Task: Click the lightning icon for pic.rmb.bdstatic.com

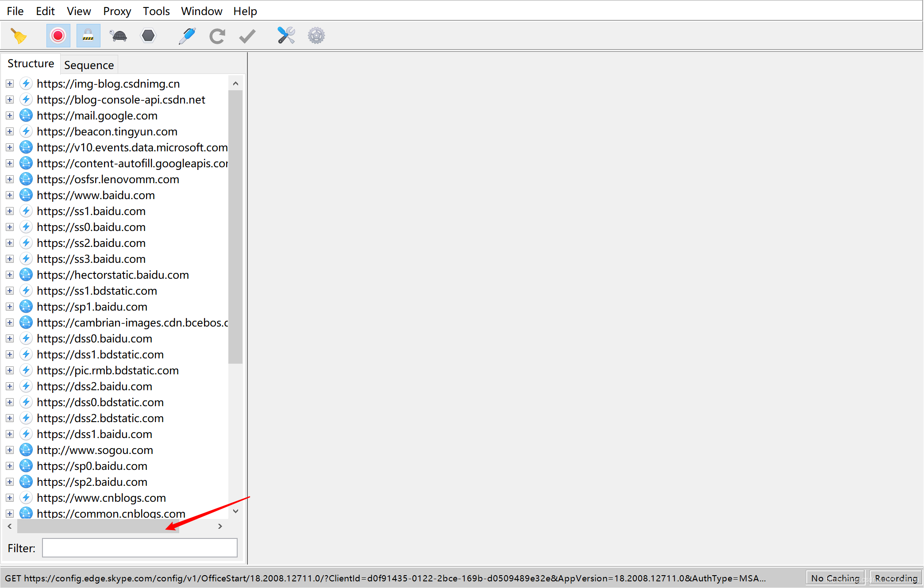Action: (x=26, y=370)
